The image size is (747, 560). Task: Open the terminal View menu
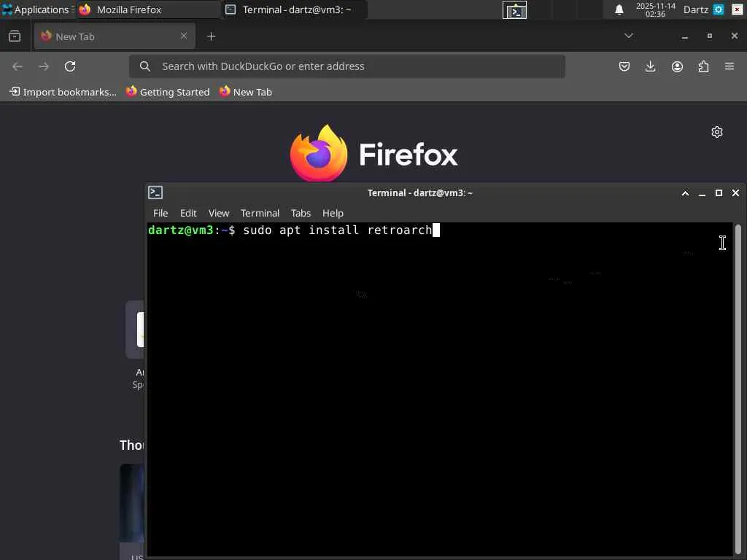(x=219, y=213)
